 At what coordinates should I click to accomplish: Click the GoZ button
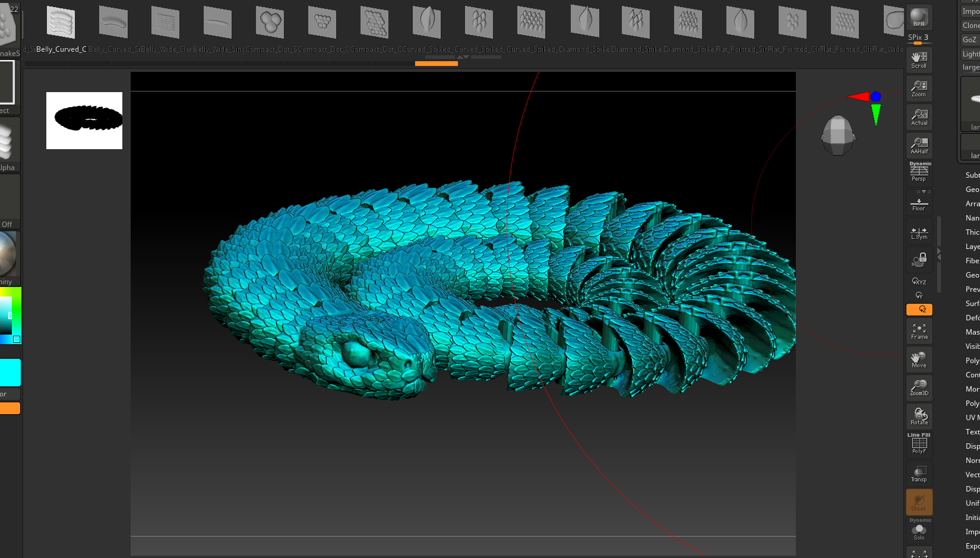coord(970,40)
